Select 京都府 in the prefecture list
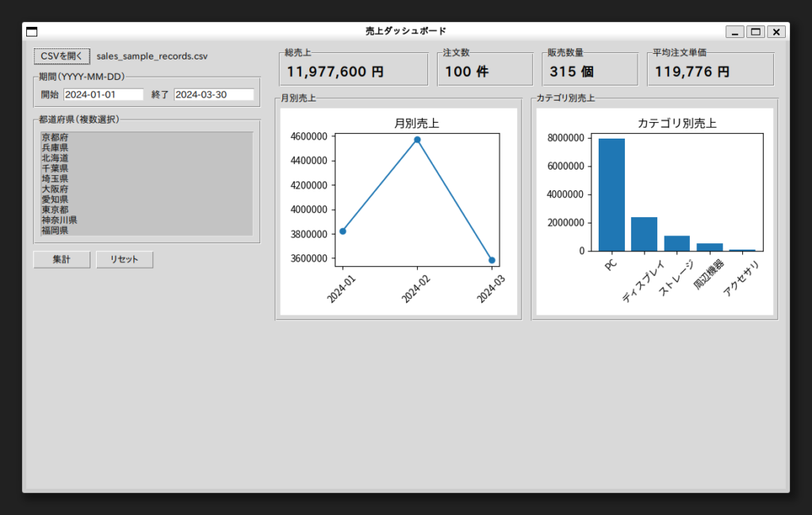812x515 pixels. click(x=56, y=137)
